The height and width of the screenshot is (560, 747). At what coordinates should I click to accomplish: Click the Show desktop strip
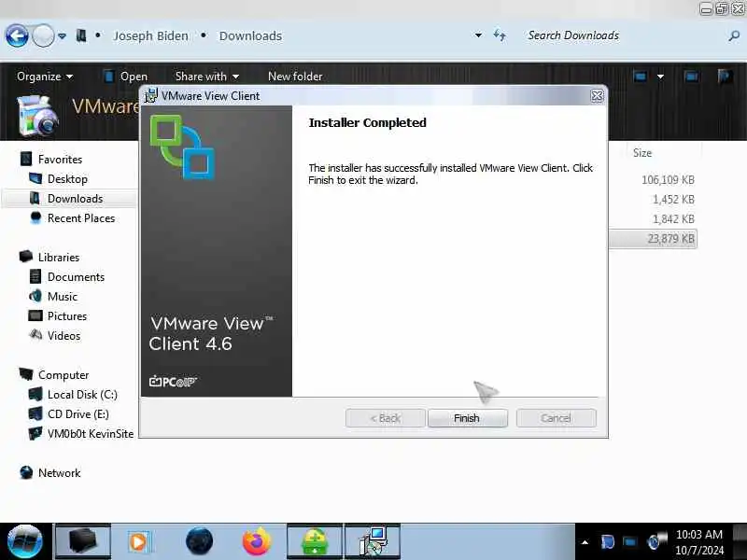pos(740,541)
